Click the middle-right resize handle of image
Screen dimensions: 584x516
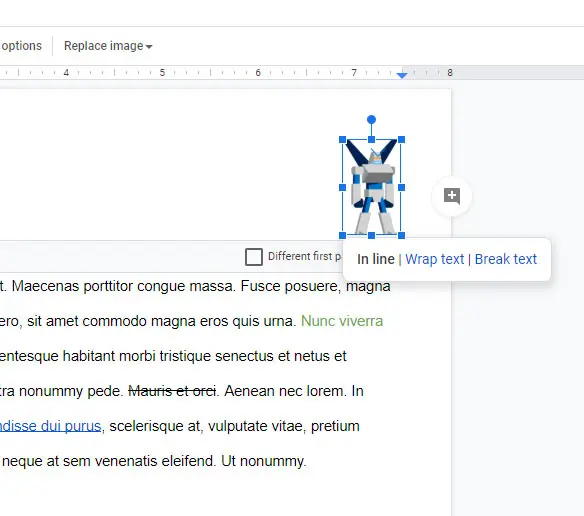point(401,187)
